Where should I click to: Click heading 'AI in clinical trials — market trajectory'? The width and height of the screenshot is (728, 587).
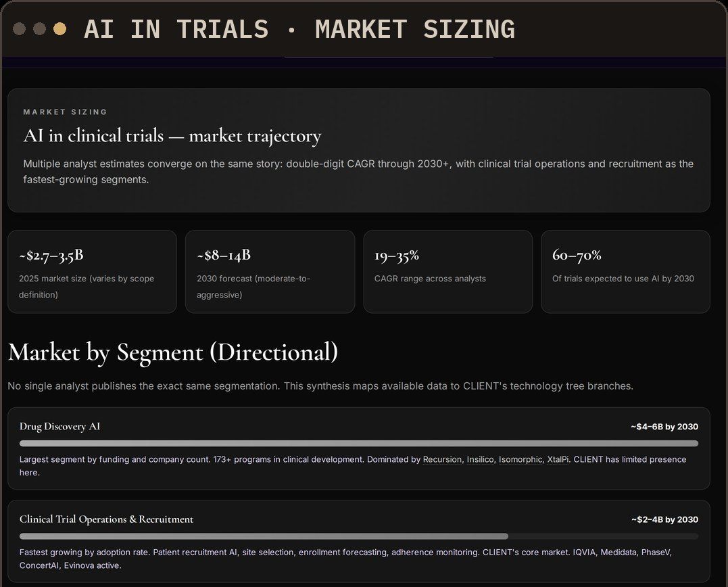click(x=172, y=136)
